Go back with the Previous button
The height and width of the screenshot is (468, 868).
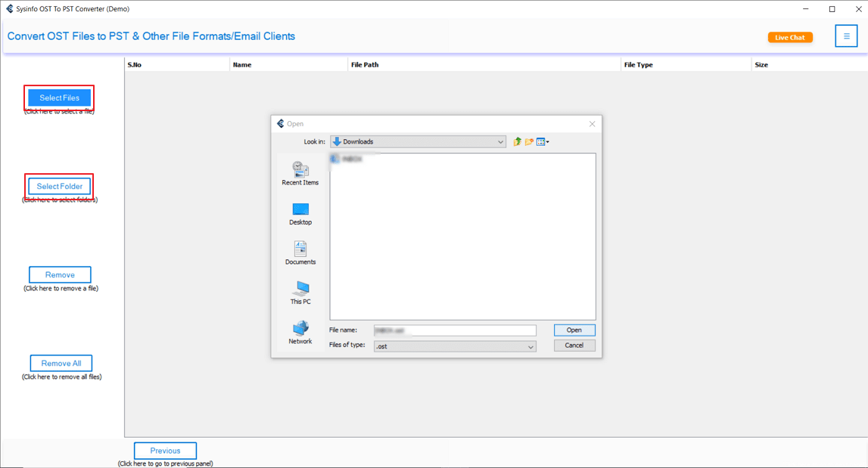pos(165,451)
